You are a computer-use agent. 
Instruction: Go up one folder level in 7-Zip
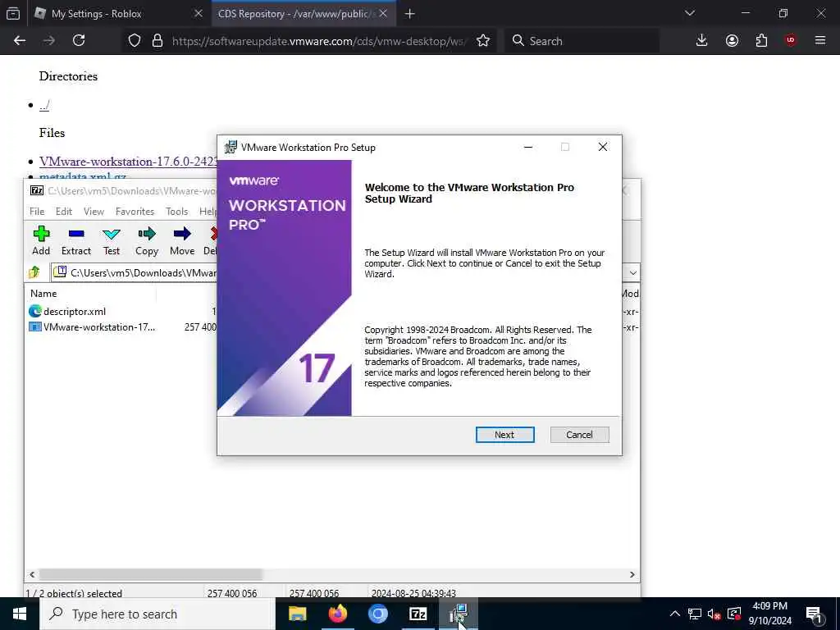(34, 272)
